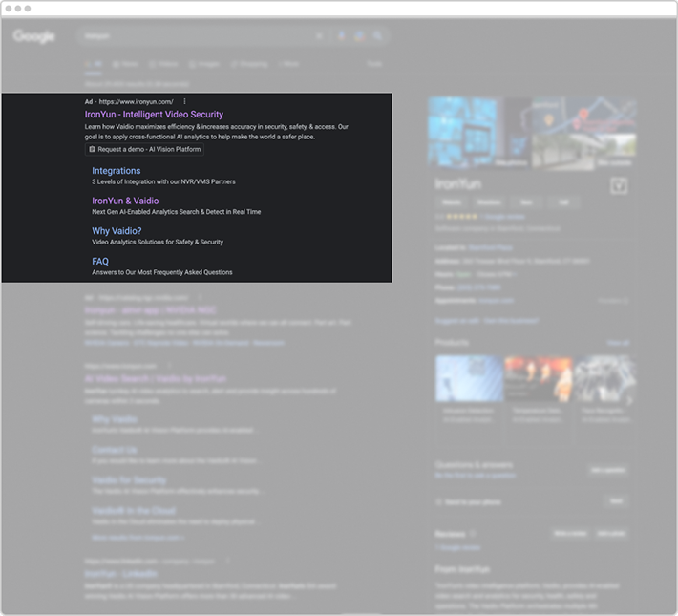The image size is (678, 616).
Task: Click 'Video Analytics Solutions for Safety & Security'
Action: pyautogui.click(x=158, y=242)
